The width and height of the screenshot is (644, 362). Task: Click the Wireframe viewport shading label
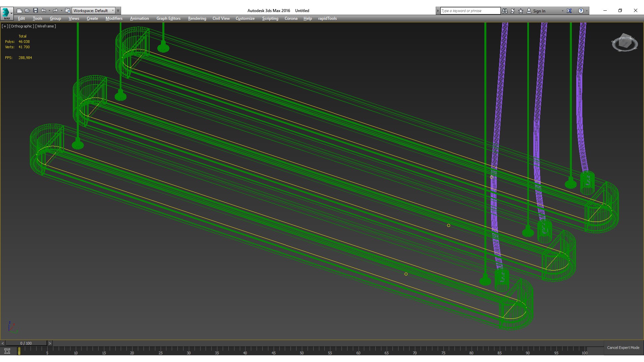(46, 26)
